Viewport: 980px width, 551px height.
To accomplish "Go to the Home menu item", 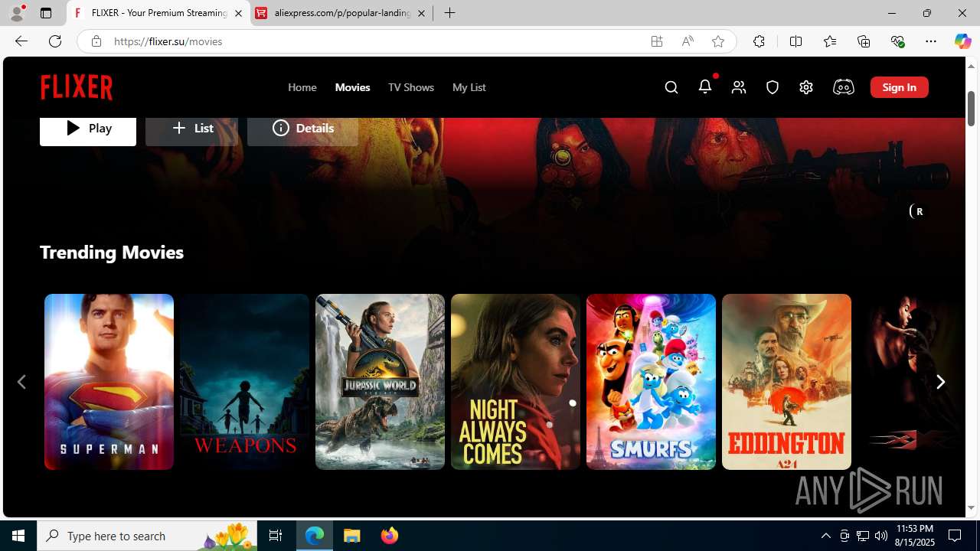I will click(x=302, y=87).
